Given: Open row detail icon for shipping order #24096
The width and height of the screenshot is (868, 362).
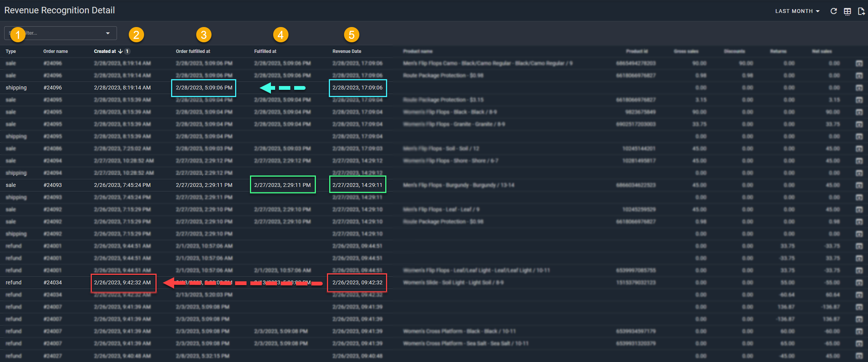Looking at the screenshot, I should [x=859, y=88].
